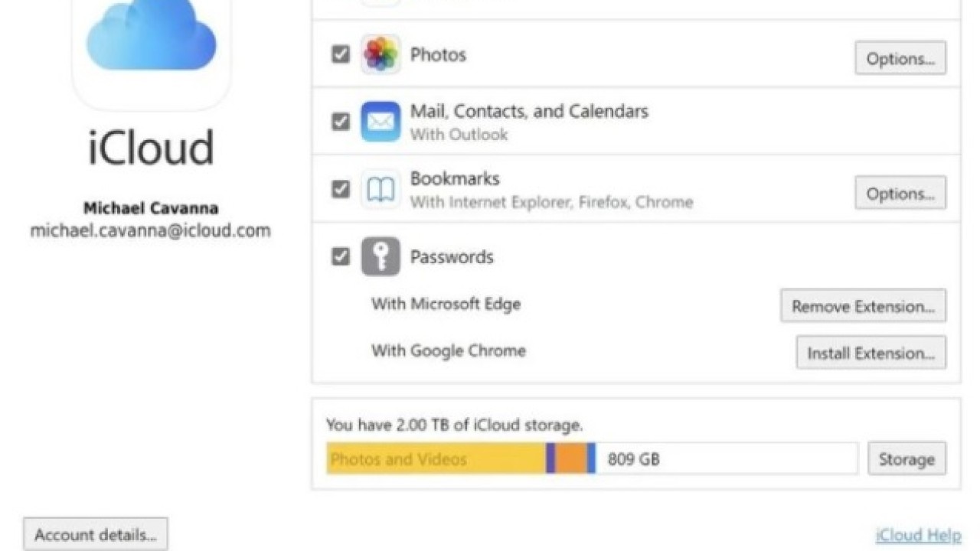
Task: Open Bookmarks Options
Action: [900, 193]
